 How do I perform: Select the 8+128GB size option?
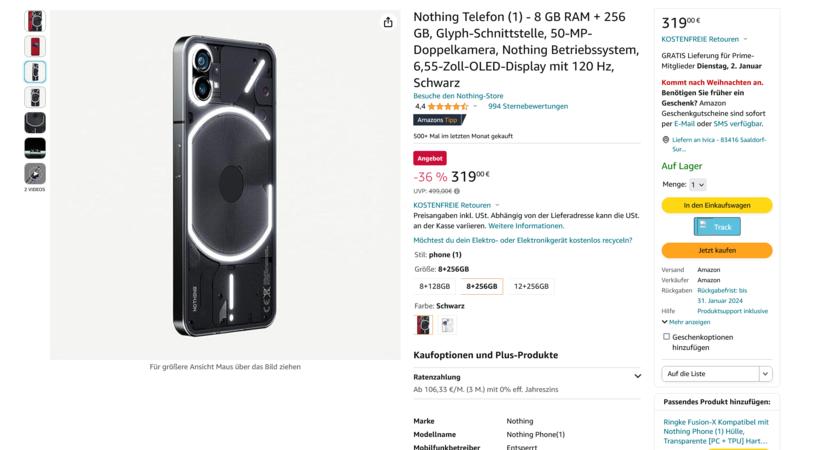[x=435, y=286]
